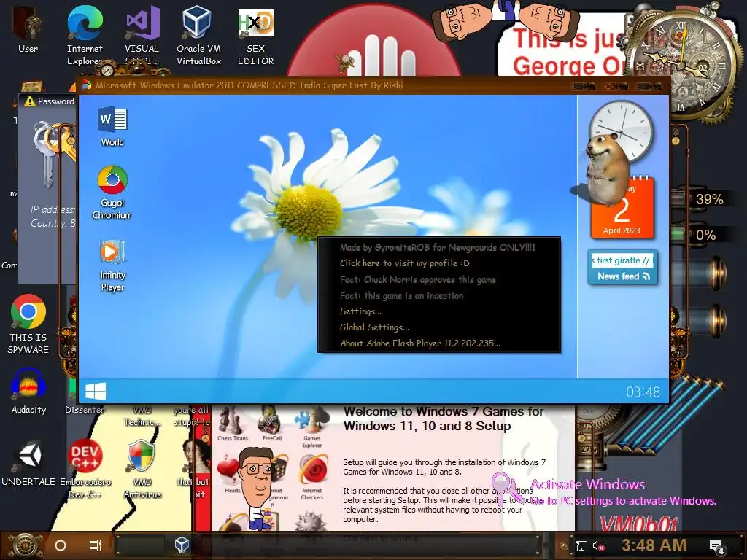Open the Cortana circle on taskbar
The width and height of the screenshot is (747, 560).
pyautogui.click(x=61, y=545)
